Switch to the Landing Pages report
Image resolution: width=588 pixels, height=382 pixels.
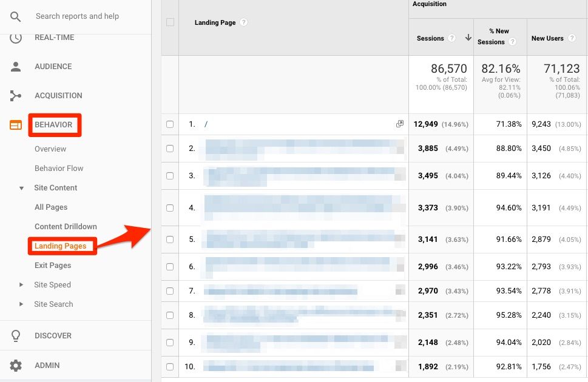[62, 246]
